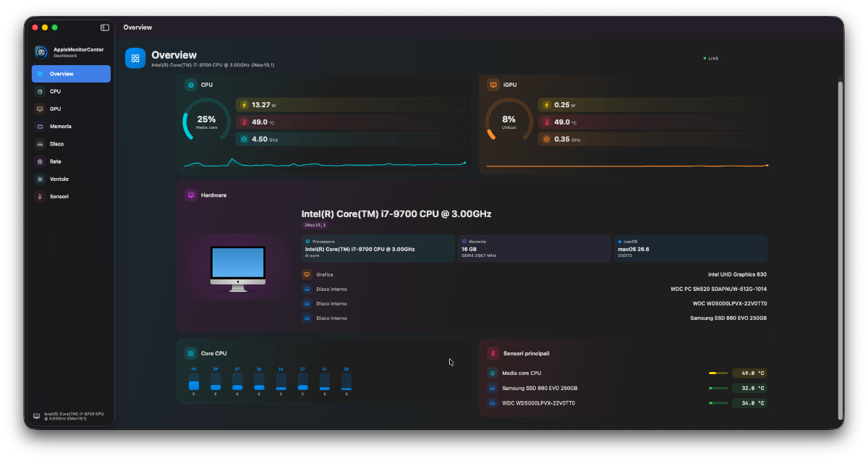Open the Ventole fans section
The image size is (868, 461).
(71, 179)
